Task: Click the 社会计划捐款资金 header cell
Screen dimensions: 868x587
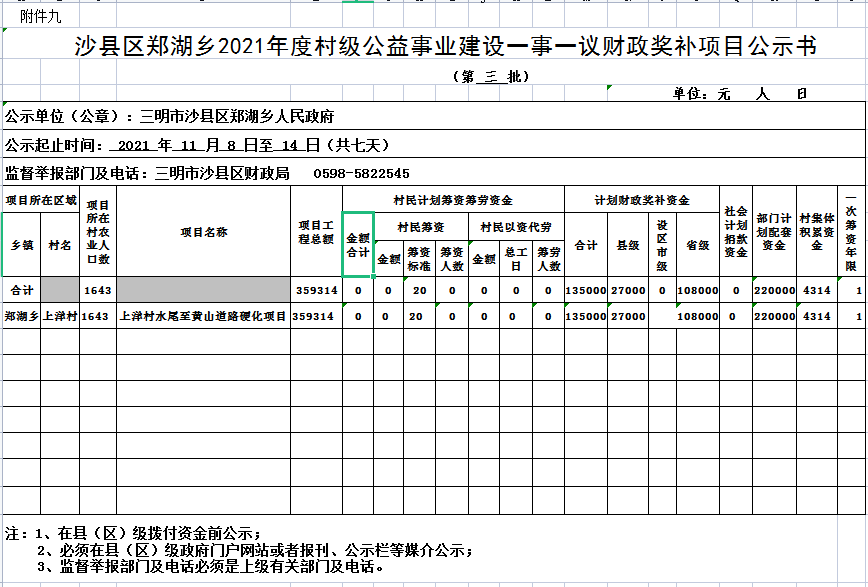Action: [x=735, y=232]
